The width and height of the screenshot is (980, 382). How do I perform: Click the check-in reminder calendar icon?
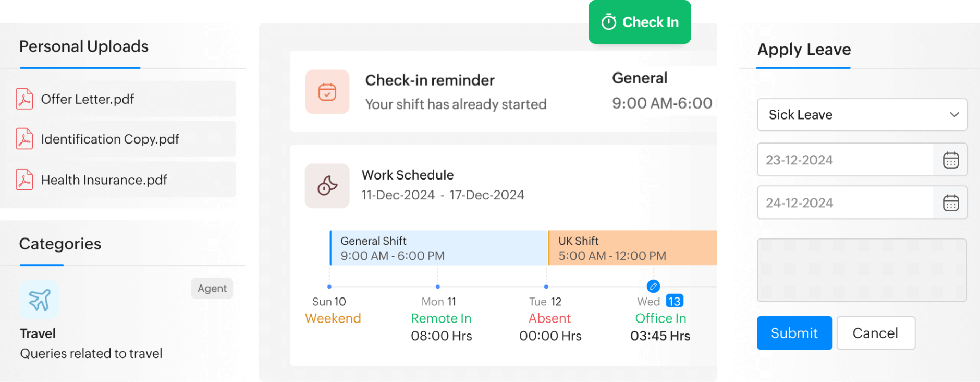point(327,92)
